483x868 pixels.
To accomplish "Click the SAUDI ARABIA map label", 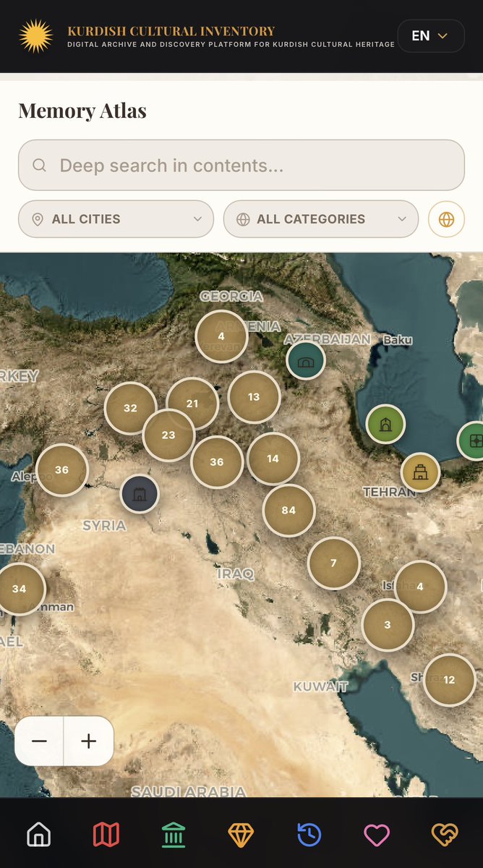I will (189, 792).
